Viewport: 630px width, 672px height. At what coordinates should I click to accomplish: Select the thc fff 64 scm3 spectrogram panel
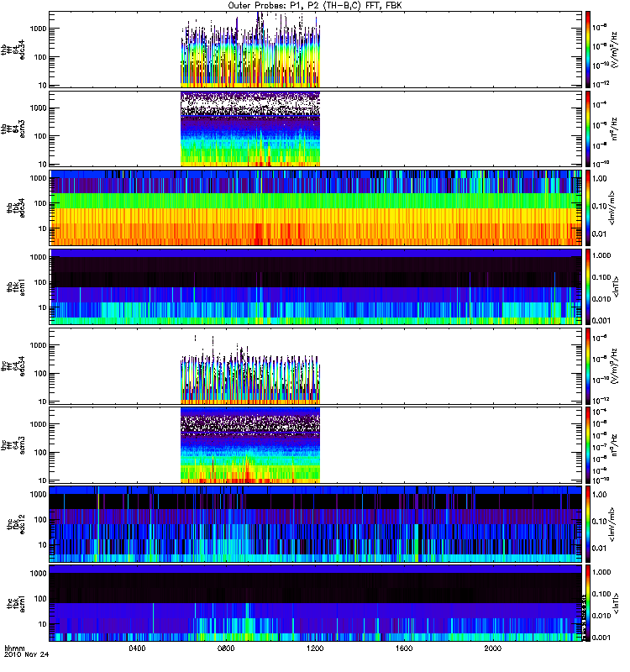coord(316,445)
